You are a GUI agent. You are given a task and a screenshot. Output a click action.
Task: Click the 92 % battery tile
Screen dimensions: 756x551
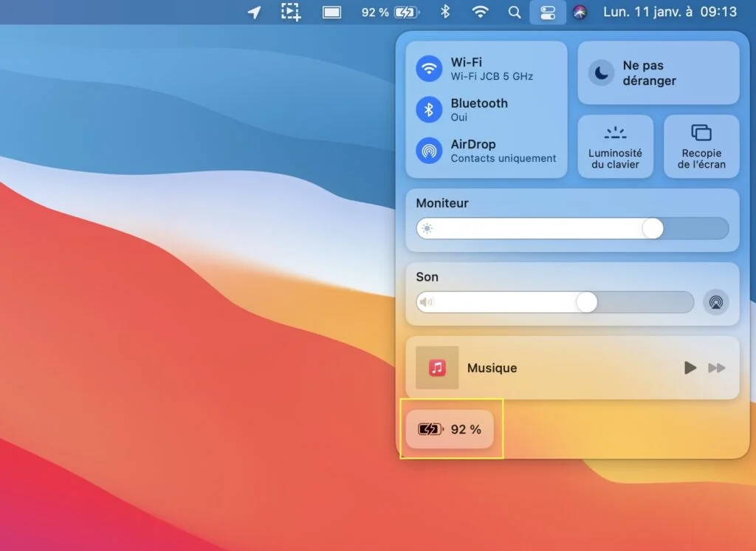[x=450, y=429]
